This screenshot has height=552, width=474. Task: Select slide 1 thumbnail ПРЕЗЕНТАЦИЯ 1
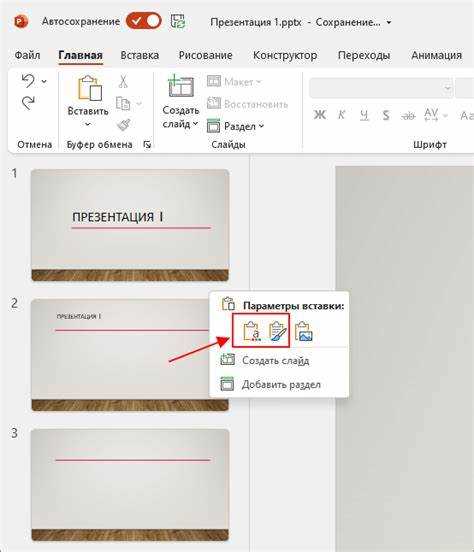(x=130, y=225)
